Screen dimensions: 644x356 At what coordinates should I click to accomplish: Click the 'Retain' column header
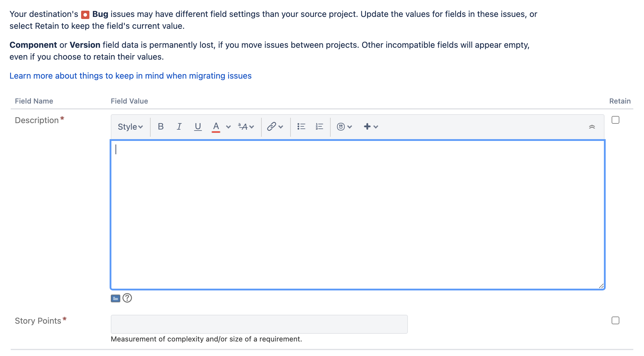620,101
